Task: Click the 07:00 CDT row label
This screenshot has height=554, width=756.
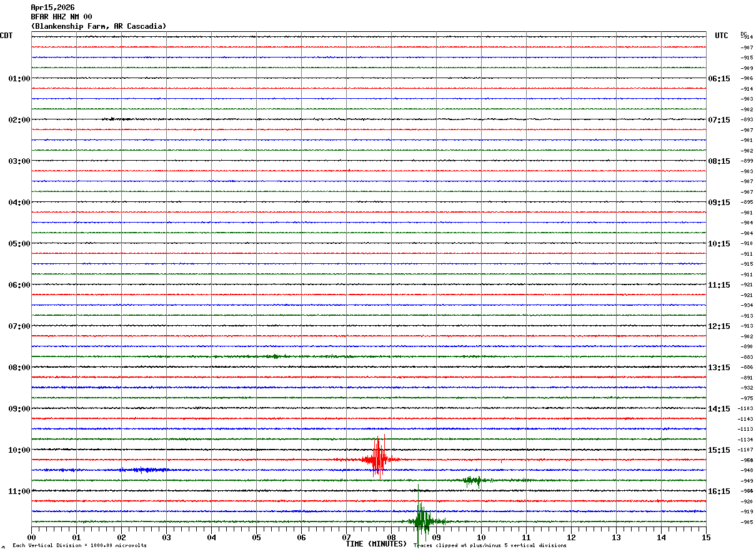Action: click(x=19, y=326)
